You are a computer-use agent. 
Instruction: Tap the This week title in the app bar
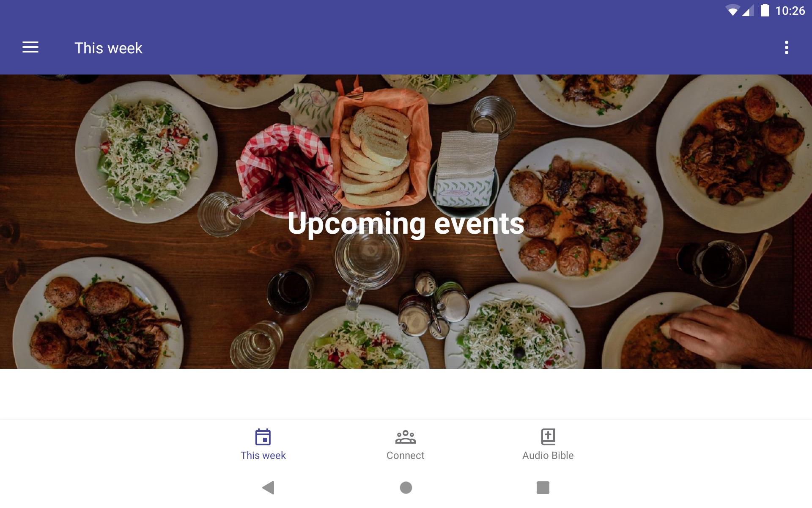[108, 48]
